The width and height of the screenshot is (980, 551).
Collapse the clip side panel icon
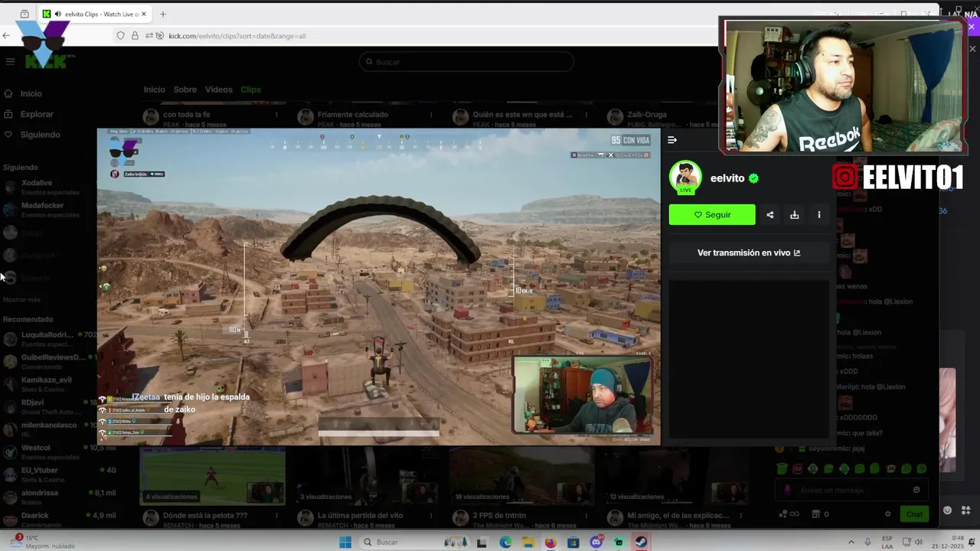(x=672, y=140)
